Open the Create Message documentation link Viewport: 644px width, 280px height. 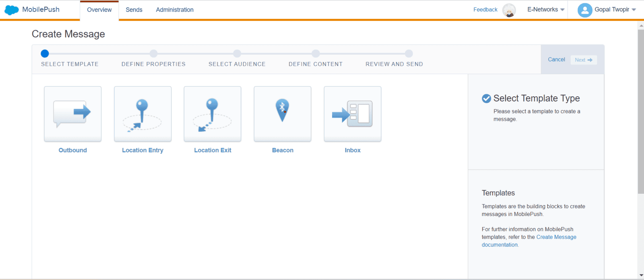tap(556, 237)
